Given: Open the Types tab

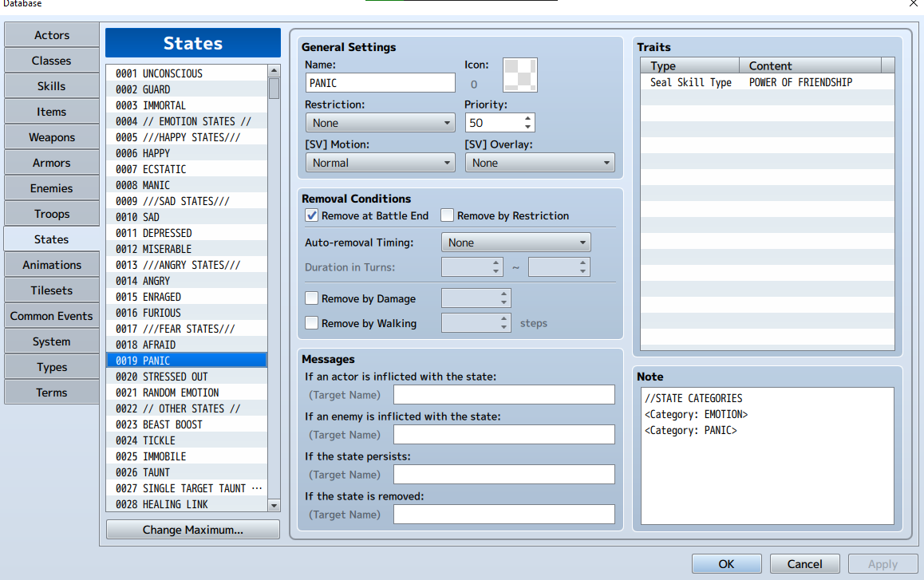Looking at the screenshot, I should click(52, 367).
